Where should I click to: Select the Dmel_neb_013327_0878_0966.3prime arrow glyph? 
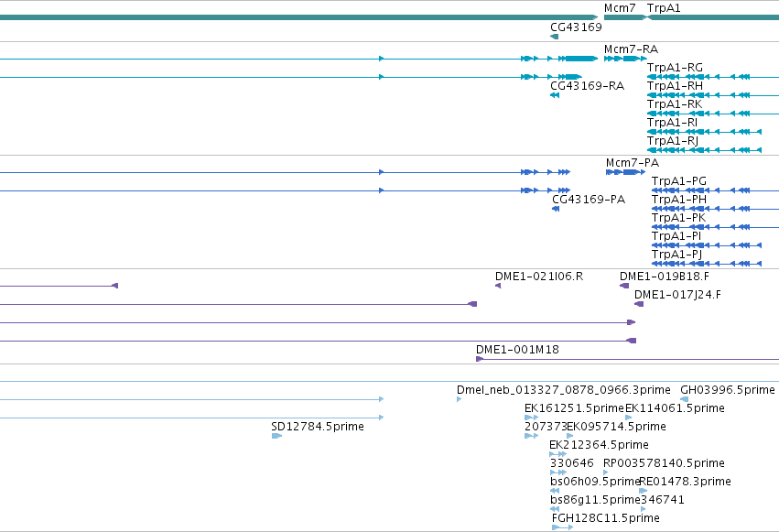point(459,399)
